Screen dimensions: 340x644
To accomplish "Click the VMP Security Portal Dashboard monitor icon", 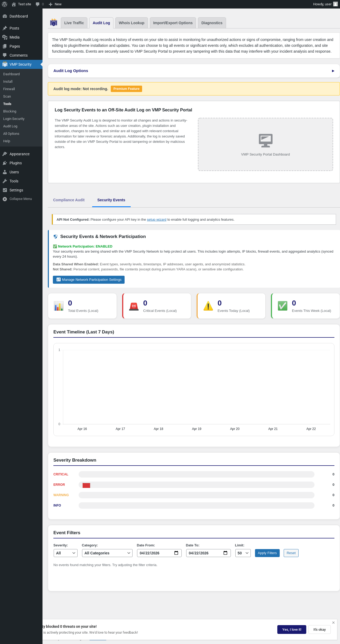I will point(266,140).
